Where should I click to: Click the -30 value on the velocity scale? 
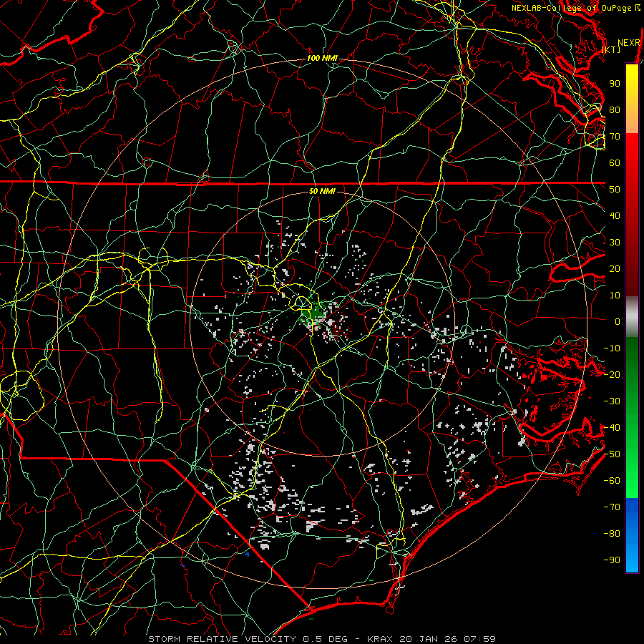tap(612, 401)
